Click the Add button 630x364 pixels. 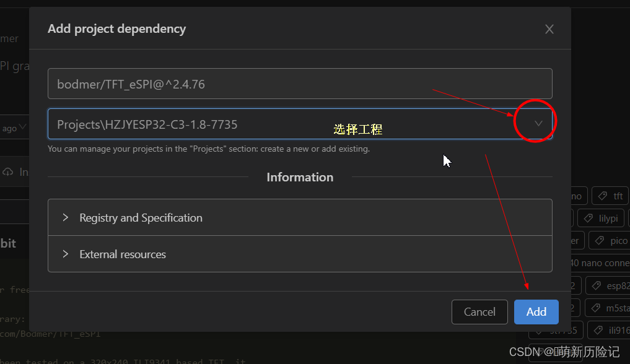coord(535,311)
